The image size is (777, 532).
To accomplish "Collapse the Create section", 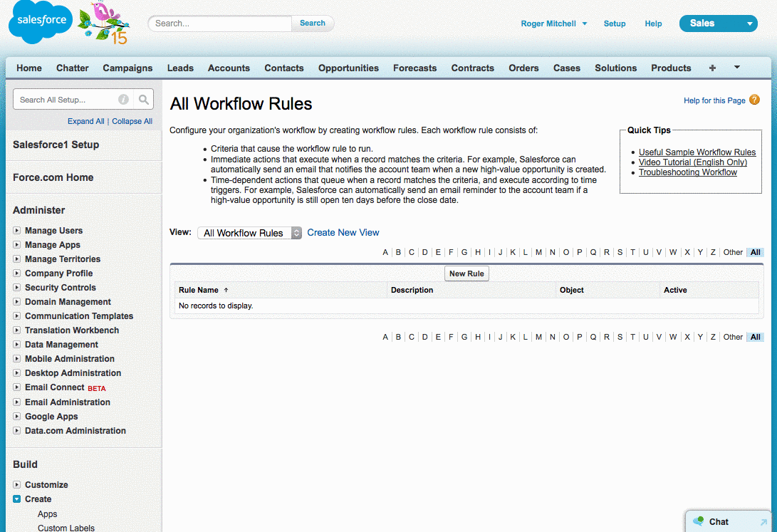I will click(17, 499).
